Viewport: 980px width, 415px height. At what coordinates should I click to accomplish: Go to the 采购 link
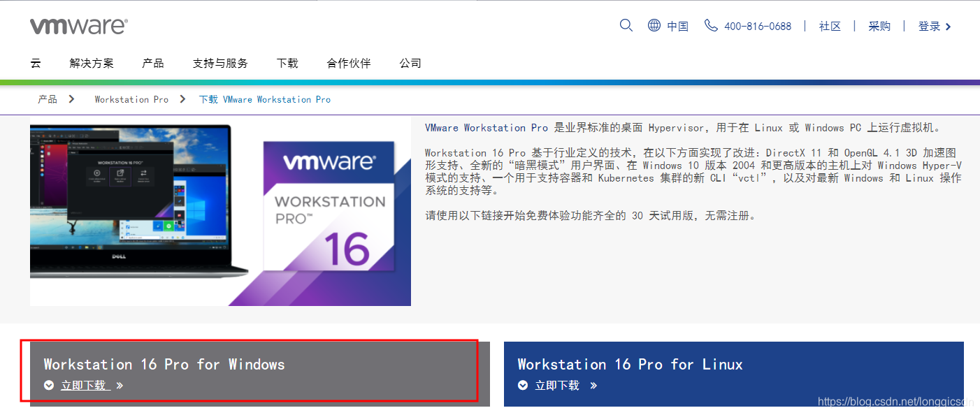(879, 27)
